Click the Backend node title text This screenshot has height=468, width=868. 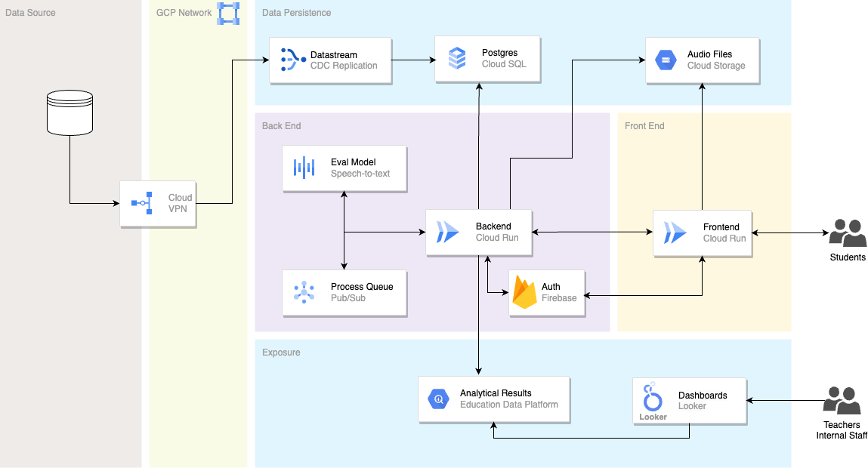point(493,226)
